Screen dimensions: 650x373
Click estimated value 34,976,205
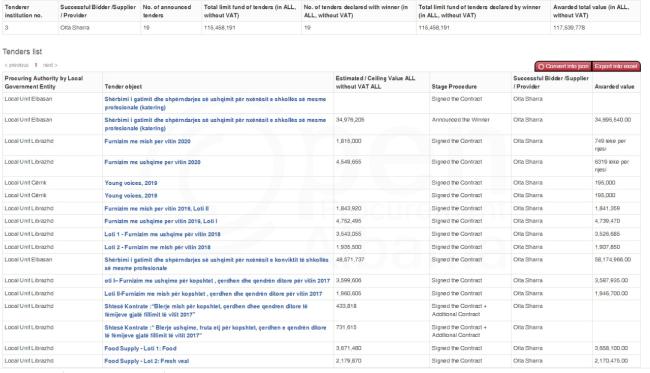click(350, 120)
